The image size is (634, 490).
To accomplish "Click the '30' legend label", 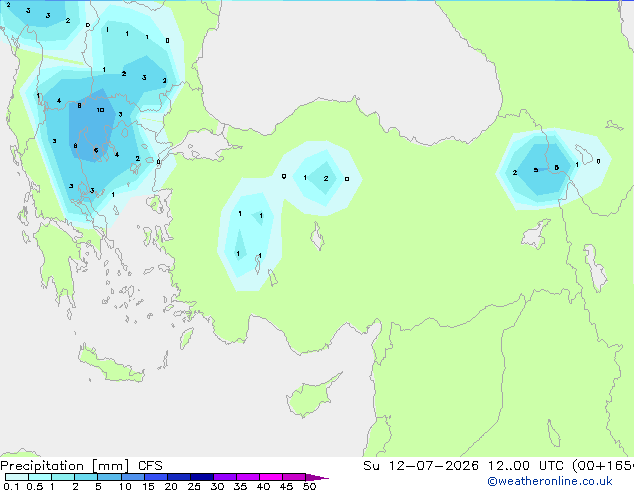I will click(x=218, y=486).
